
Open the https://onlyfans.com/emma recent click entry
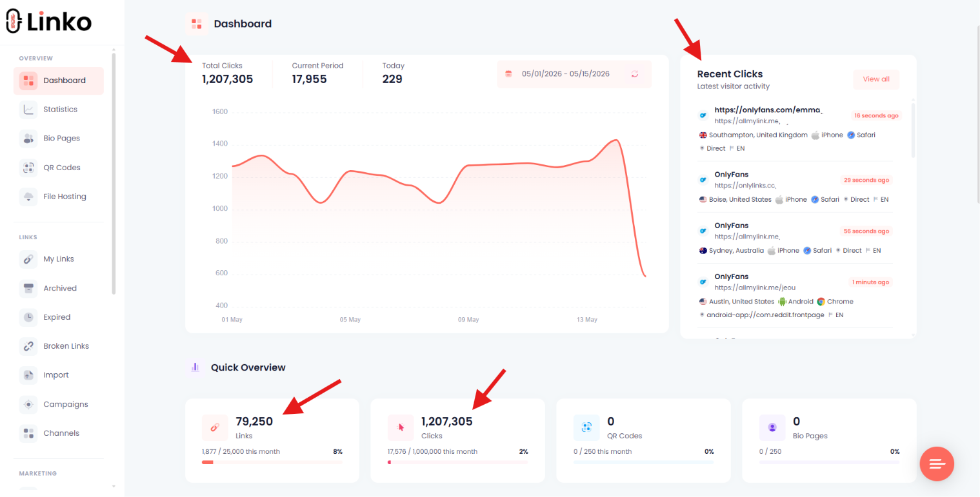click(x=768, y=110)
